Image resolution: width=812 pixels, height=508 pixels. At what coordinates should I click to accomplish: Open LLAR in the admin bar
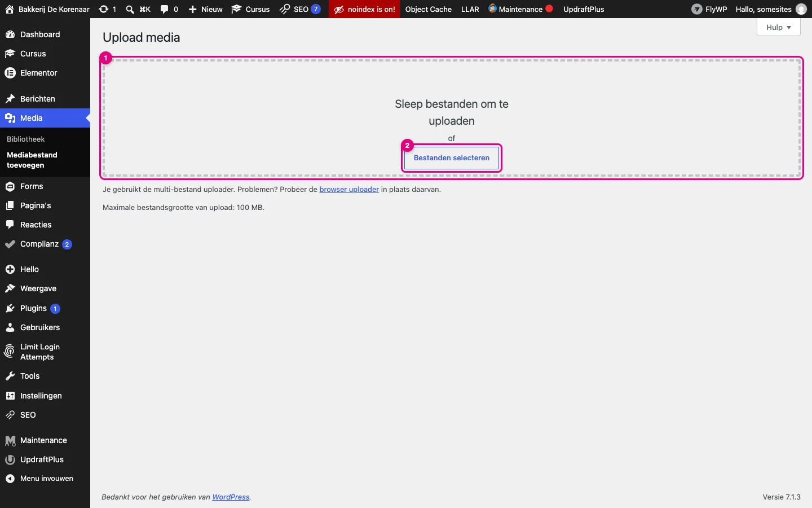tap(470, 9)
